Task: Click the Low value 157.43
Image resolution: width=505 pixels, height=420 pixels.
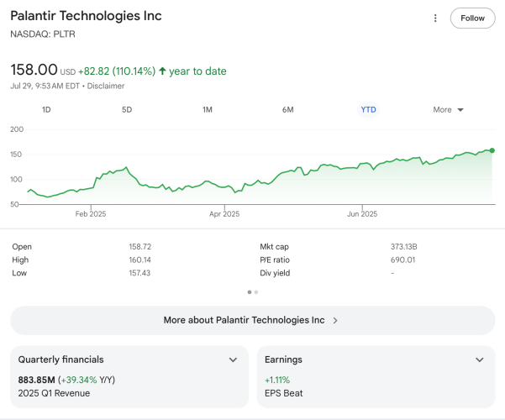Action: click(x=139, y=273)
